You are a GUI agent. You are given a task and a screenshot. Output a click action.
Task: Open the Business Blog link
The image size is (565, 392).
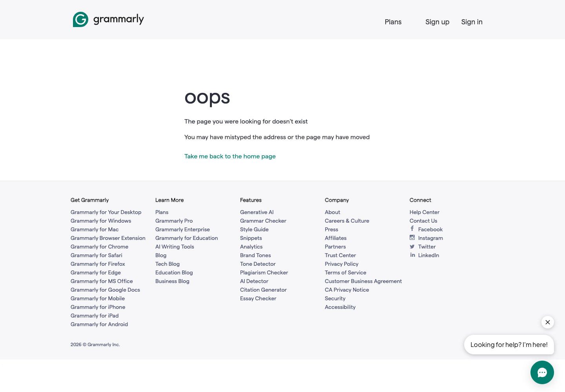[x=172, y=281]
